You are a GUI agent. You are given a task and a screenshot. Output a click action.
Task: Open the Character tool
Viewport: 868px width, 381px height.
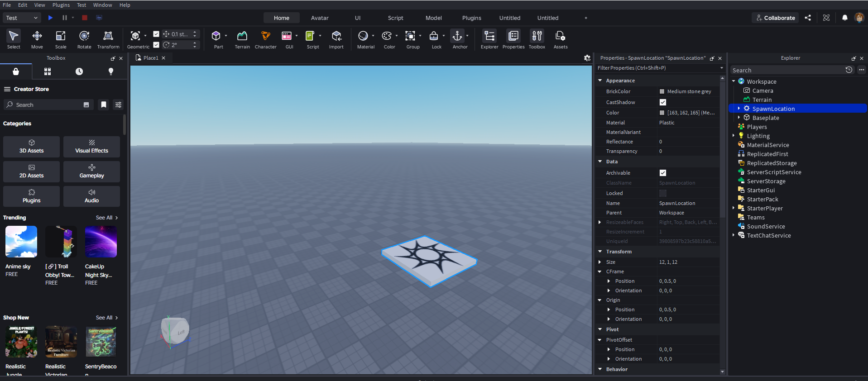(266, 39)
